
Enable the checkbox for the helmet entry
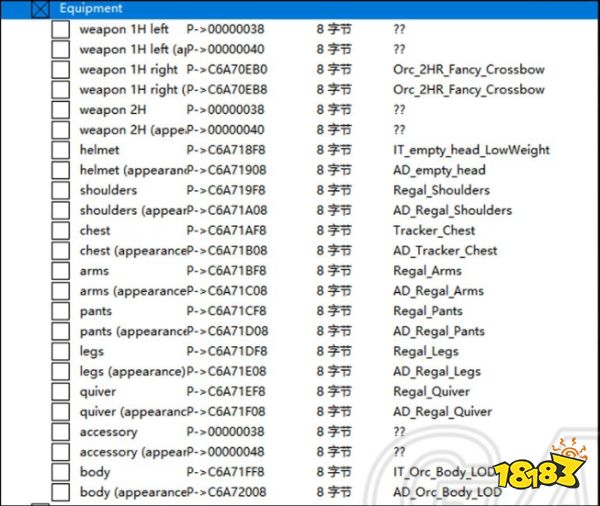(x=61, y=150)
